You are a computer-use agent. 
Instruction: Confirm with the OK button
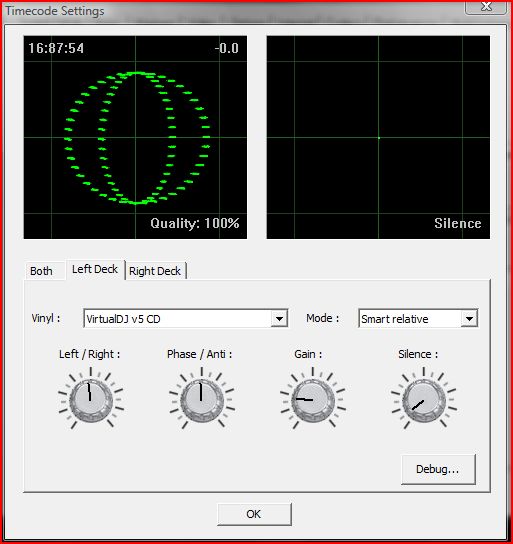click(254, 514)
